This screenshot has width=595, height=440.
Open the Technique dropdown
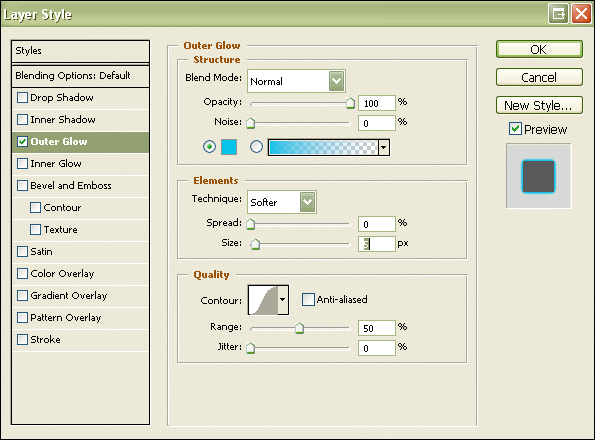(282, 202)
